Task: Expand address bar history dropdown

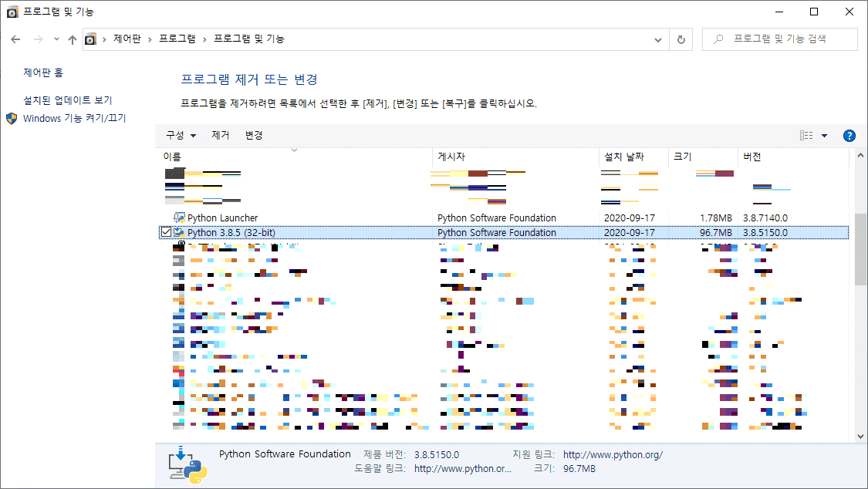Action: [x=657, y=39]
